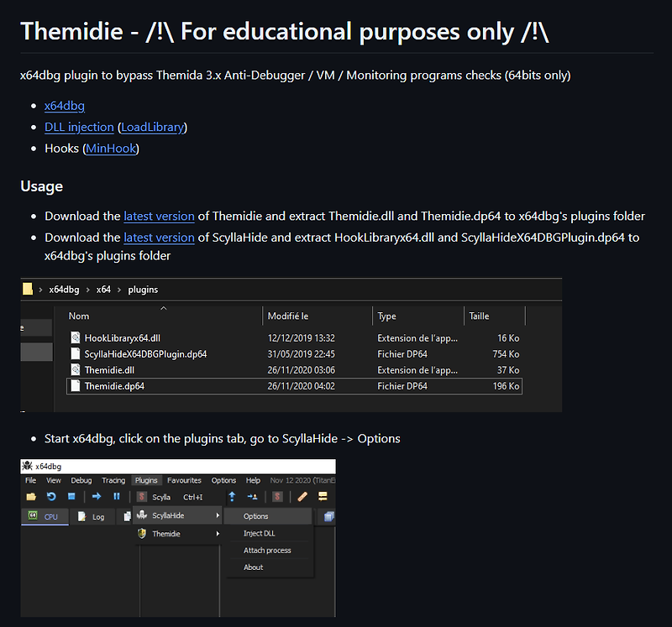
Task: Click the Themidie shield icon in the Plugins menu
Action: click(x=140, y=534)
